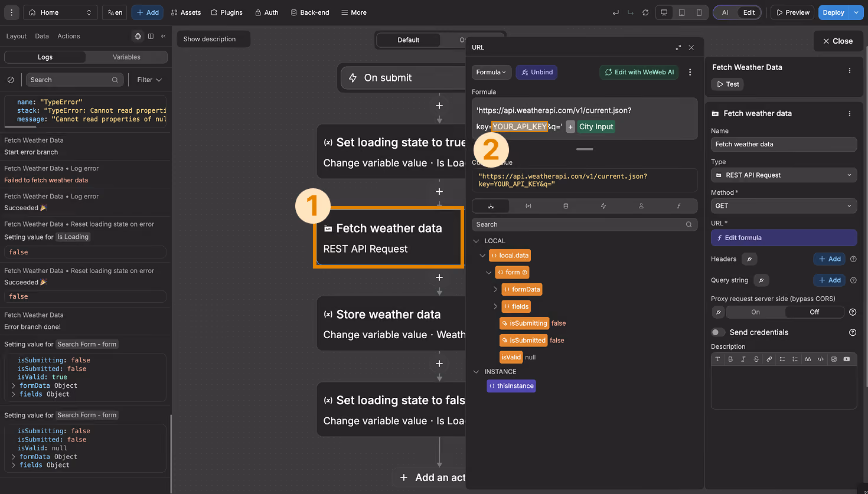Viewport: 868px width, 494px height.
Task: Select the database collections tab icon
Action: tap(566, 206)
